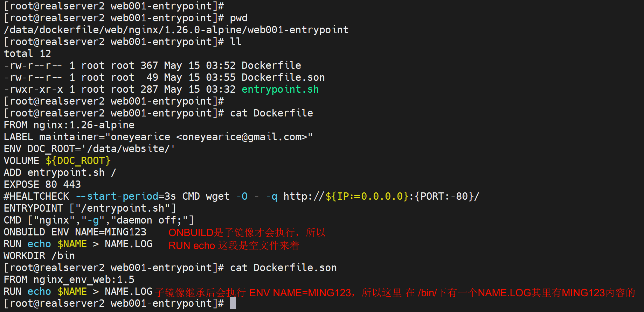Click the WORKDIR /bin line
Image resolution: width=644 pixels, height=312 pixels.
tap(39, 256)
